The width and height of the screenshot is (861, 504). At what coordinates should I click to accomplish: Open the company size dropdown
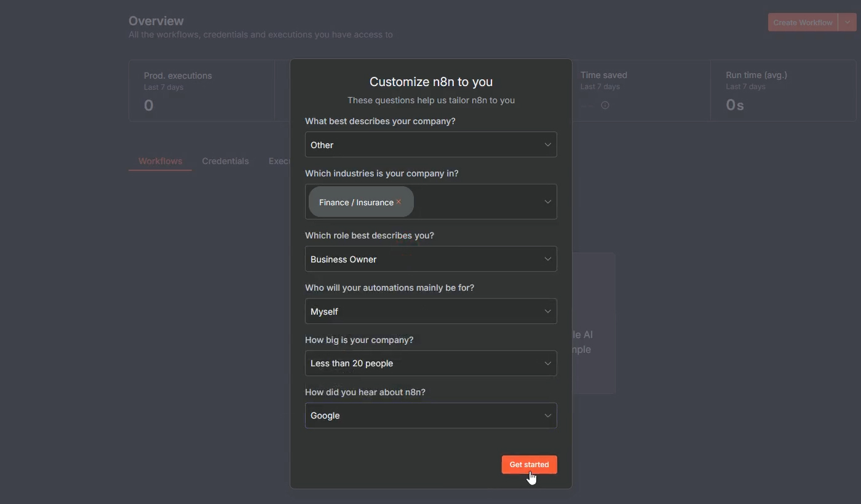(x=430, y=363)
